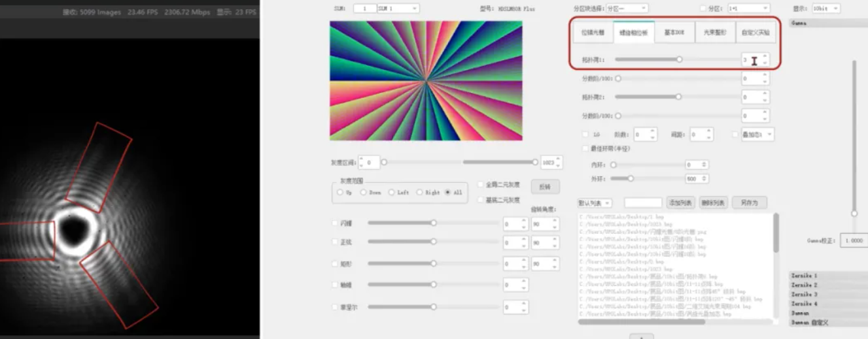The height and width of the screenshot is (339, 868).
Task: Click the 间距 spin box
Action: tap(701, 134)
